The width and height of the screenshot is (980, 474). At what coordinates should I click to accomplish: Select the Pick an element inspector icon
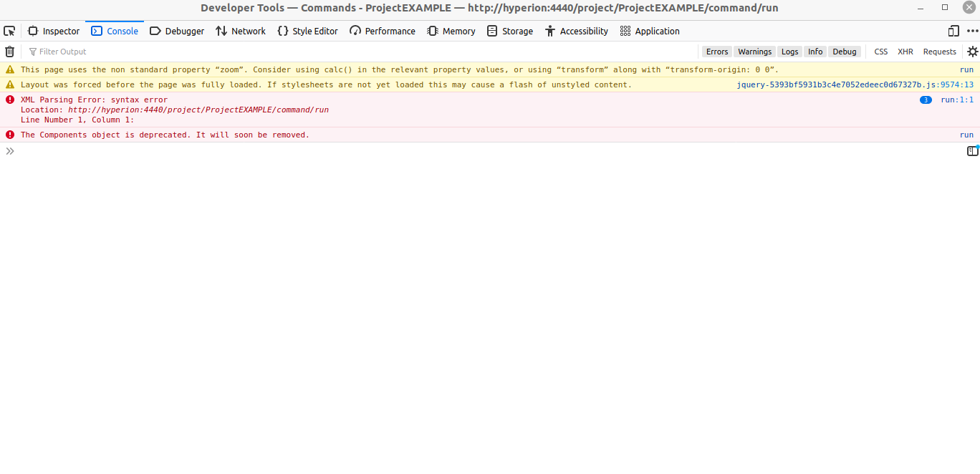tap(9, 31)
